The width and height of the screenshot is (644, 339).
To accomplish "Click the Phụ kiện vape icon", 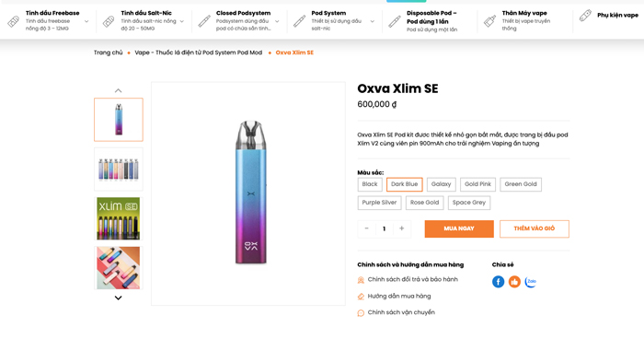I will (x=585, y=16).
